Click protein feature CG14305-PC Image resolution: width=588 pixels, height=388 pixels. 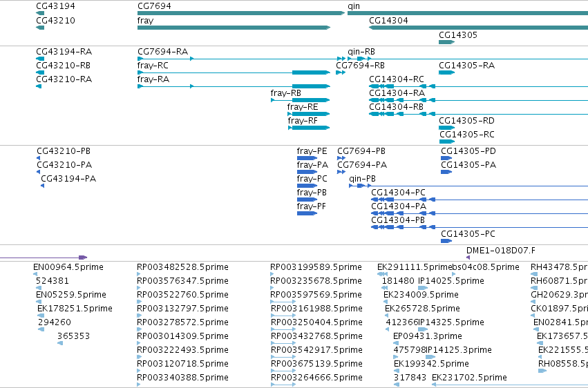[x=446, y=241]
